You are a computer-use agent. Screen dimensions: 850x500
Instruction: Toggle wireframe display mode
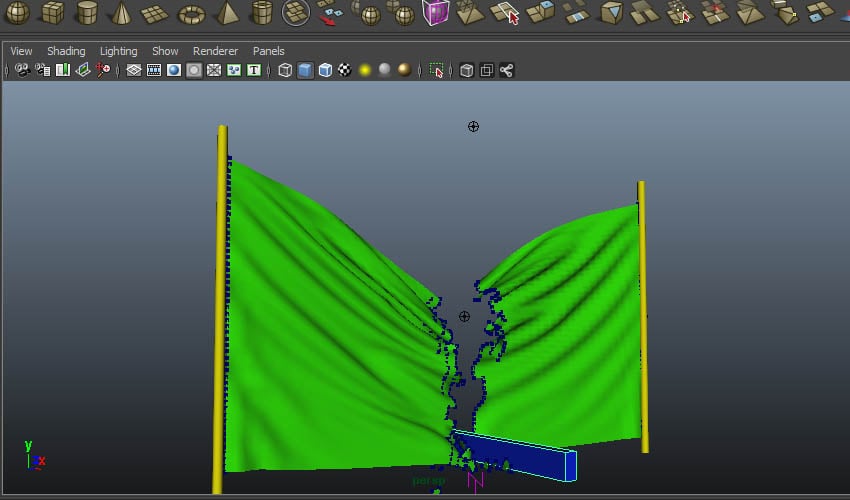tap(285, 70)
